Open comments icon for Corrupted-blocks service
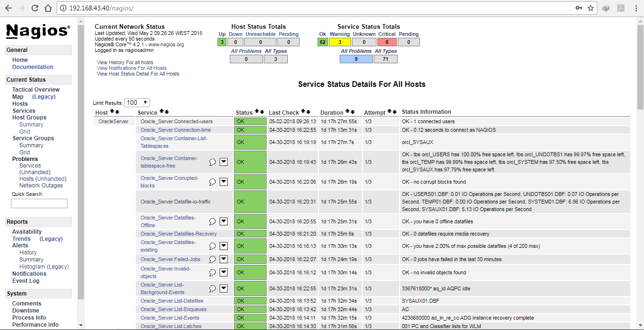Screen dimensions: 644x330 pyautogui.click(x=212, y=182)
